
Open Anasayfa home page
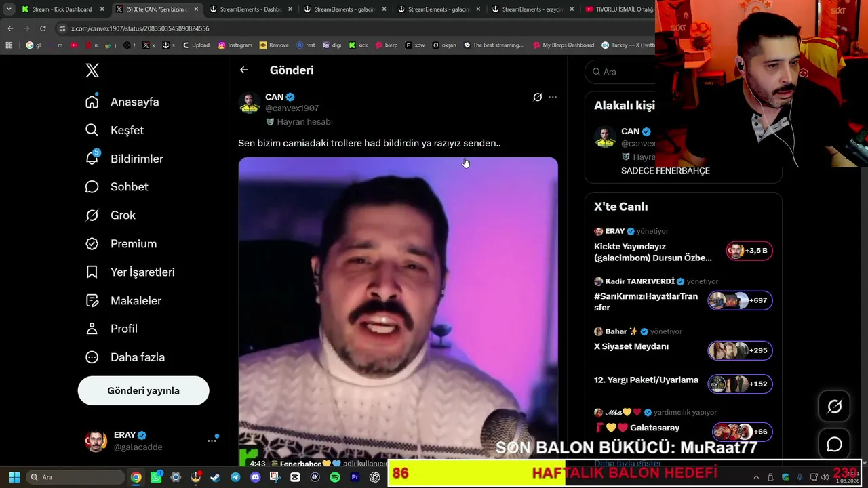click(122, 102)
